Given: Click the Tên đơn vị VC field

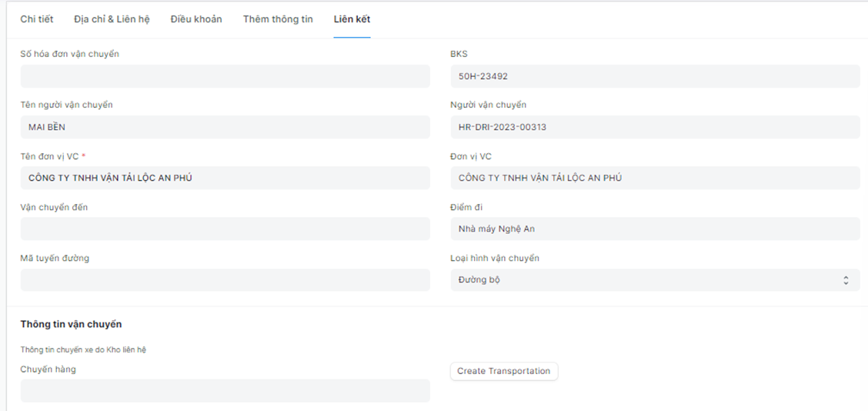Looking at the screenshot, I should 225,178.
